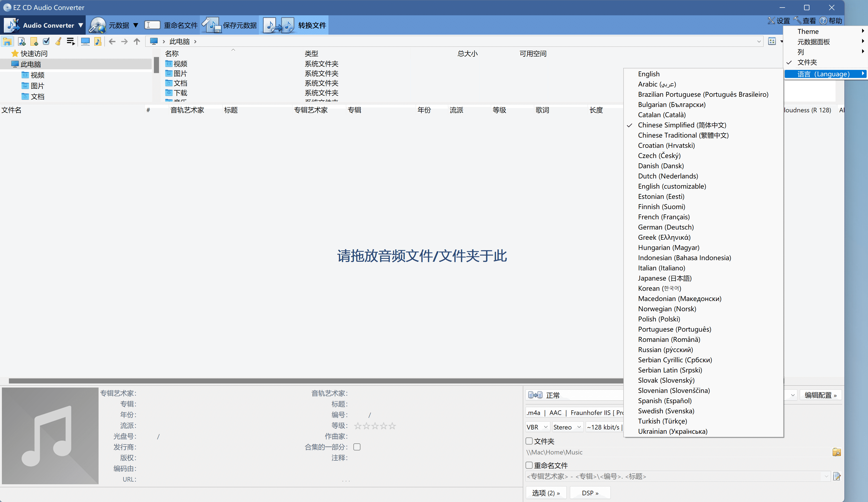
Task: Enable the 文件夹 output checkbox
Action: click(529, 441)
